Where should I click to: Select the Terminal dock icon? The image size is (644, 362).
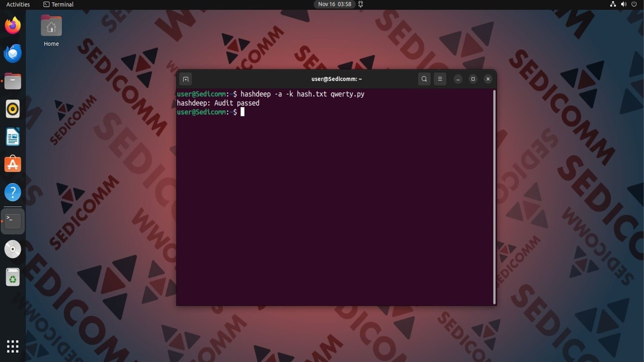tap(13, 221)
